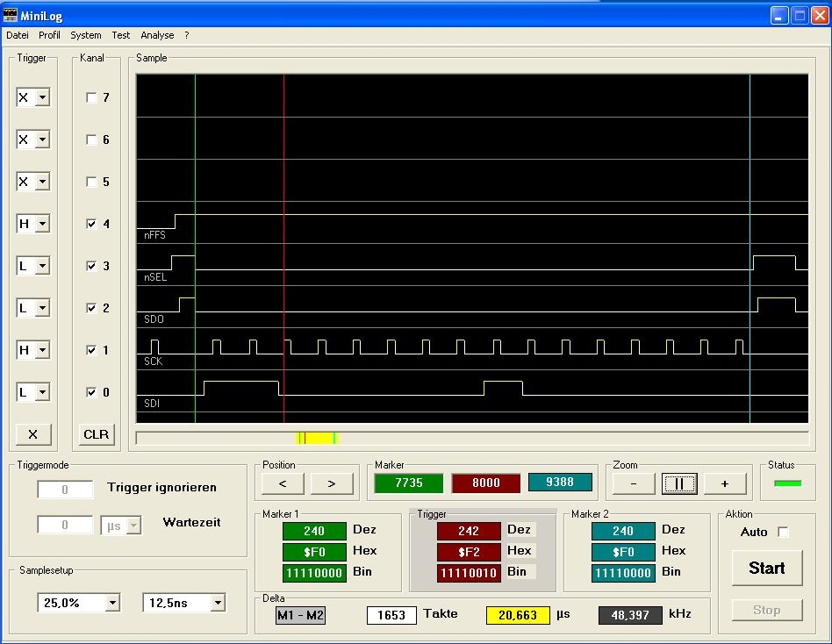The width and height of the screenshot is (832, 644).
Task: Click red trigger marker 8000 field
Action: 486,483
